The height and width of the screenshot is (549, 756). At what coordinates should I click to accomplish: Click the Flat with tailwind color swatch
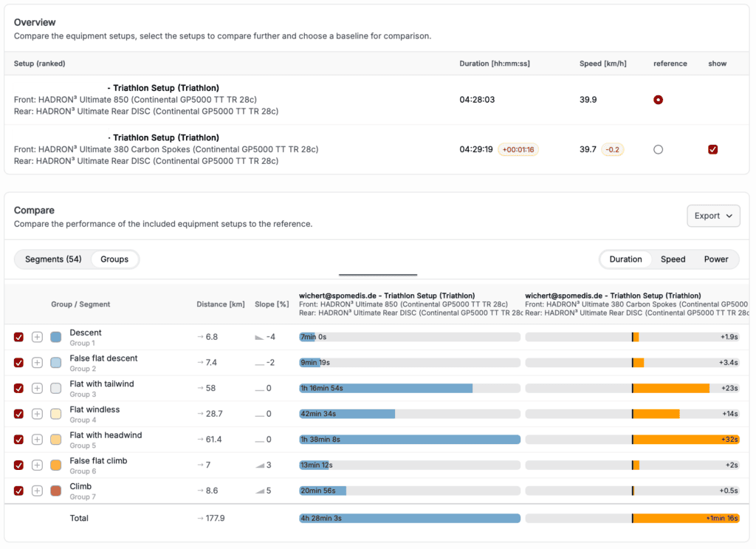tap(56, 388)
